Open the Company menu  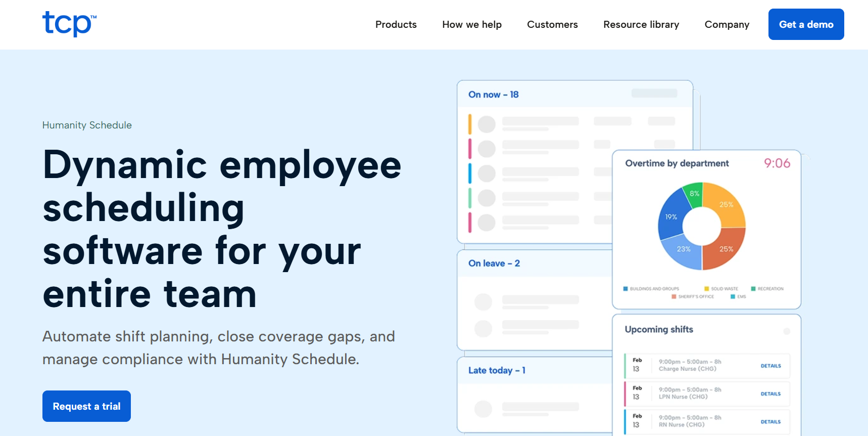point(727,24)
